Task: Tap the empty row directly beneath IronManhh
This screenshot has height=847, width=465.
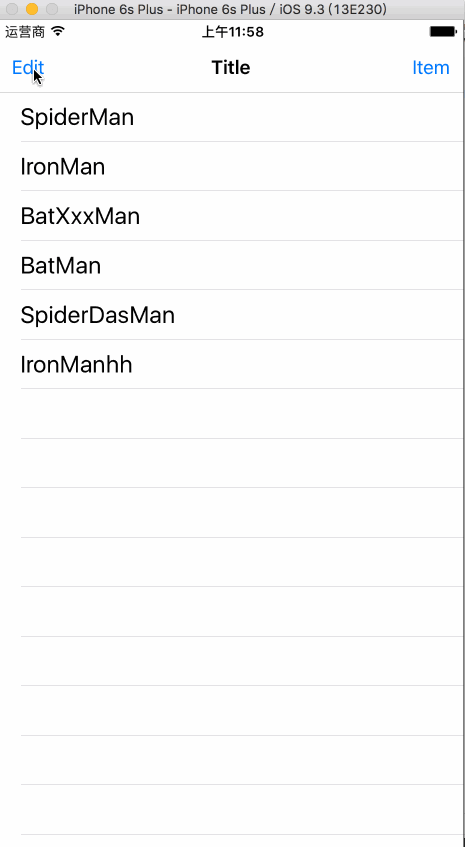Action: tap(232, 414)
